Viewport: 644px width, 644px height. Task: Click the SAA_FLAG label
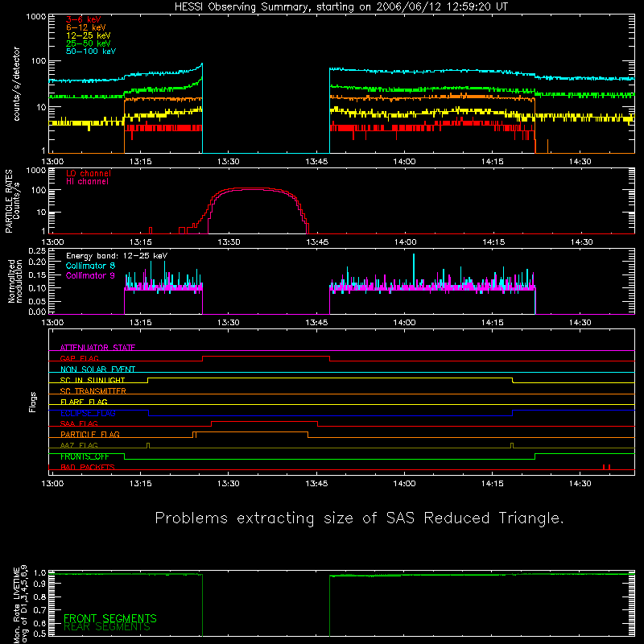coord(79,423)
